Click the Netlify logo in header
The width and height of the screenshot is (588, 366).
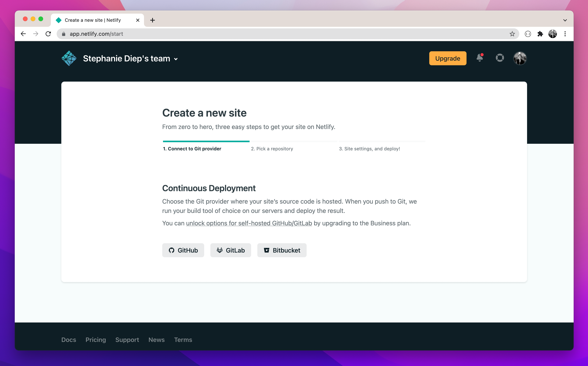click(x=69, y=58)
